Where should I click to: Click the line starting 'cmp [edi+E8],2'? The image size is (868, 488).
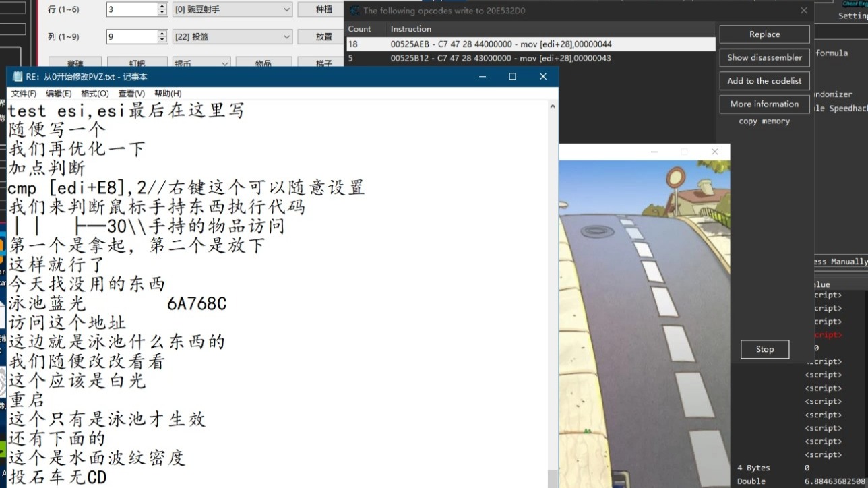[x=187, y=187]
